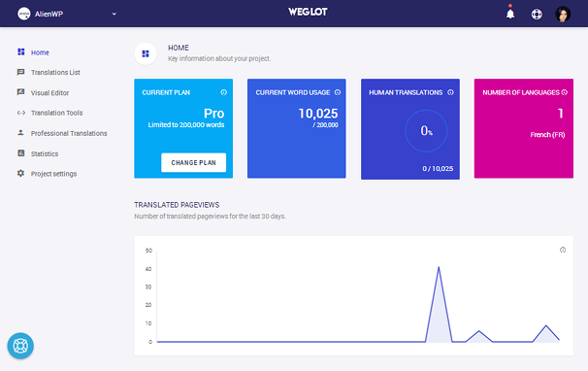Click the Professional Translations person icon
The image size is (588, 371).
coord(21,132)
